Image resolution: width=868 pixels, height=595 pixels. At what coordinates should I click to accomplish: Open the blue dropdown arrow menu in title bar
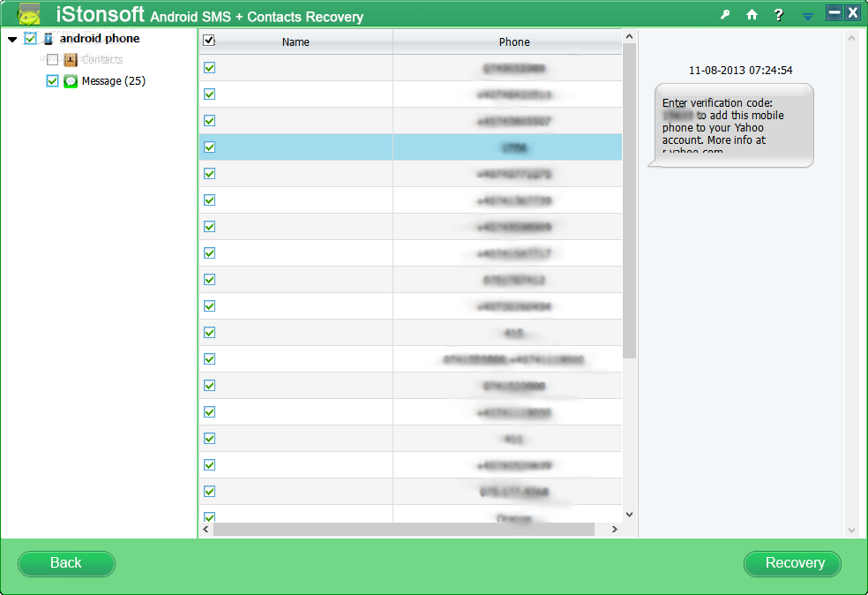[808, 17]
